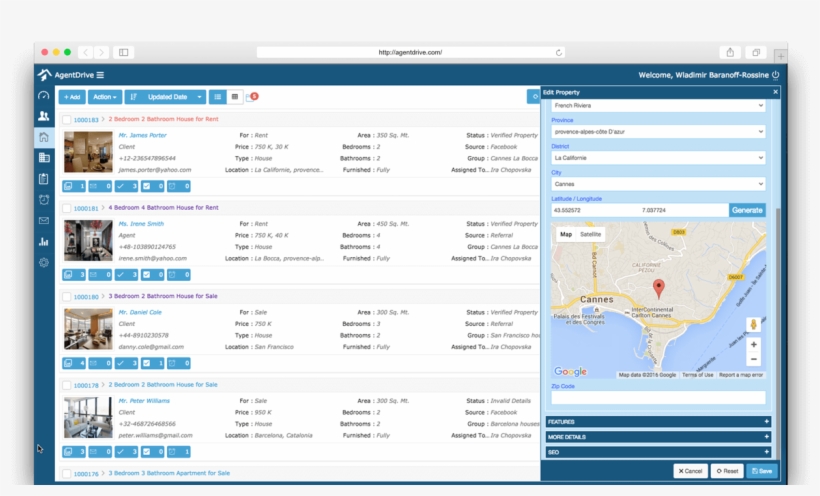Close the Edit Property panel

[775, 92]
